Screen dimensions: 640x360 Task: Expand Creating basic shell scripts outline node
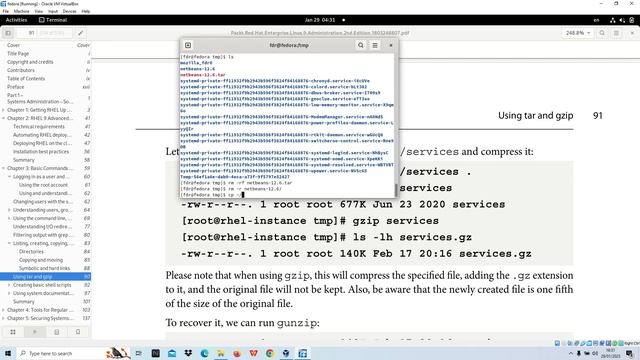click(9, 285)
